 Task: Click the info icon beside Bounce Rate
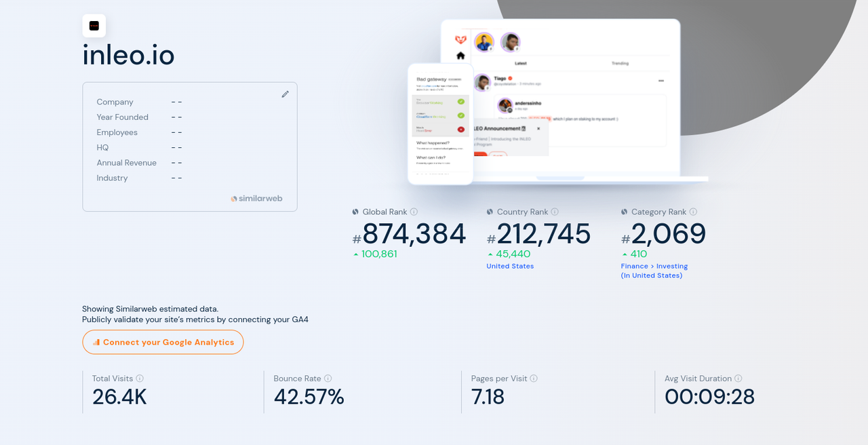coord(328,379)
